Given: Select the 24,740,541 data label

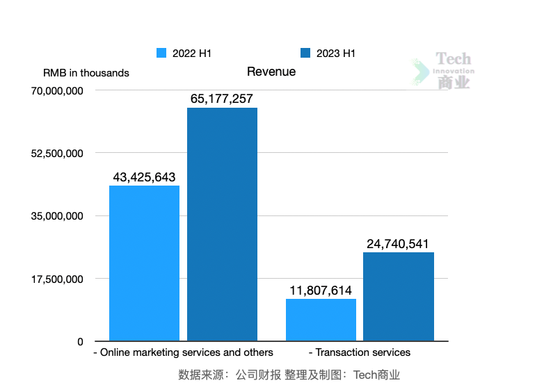Looking at the screenshot, I should pos(398,244).
